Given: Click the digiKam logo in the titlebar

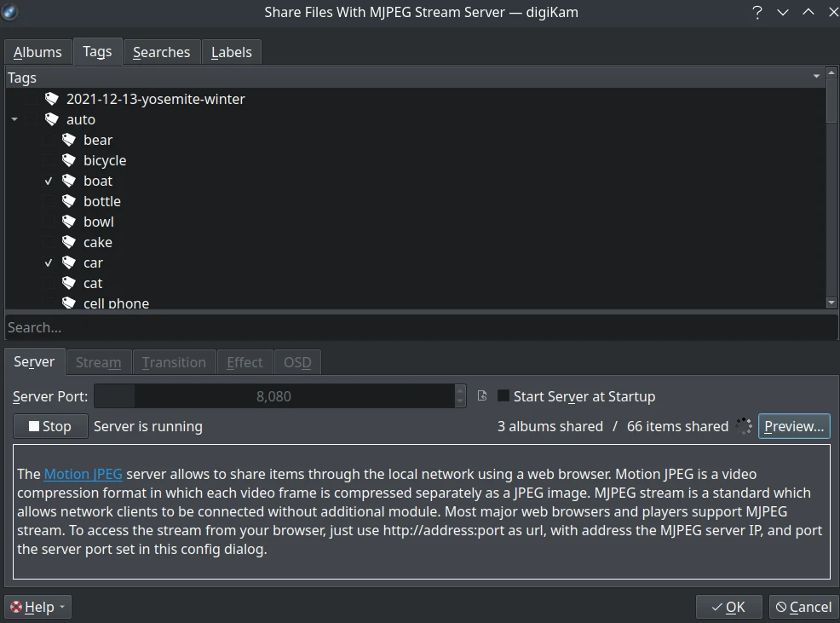Looking at the screenshot, I should [10, 12].
